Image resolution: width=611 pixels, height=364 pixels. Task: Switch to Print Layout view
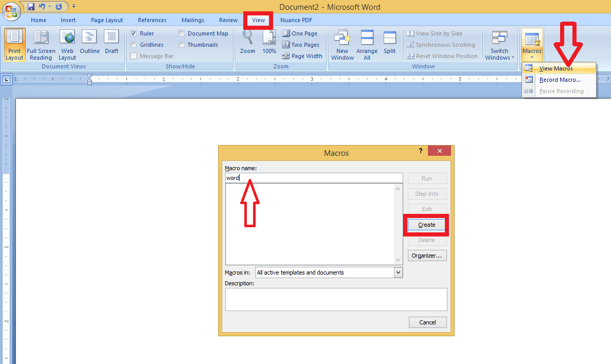(14, 45)
